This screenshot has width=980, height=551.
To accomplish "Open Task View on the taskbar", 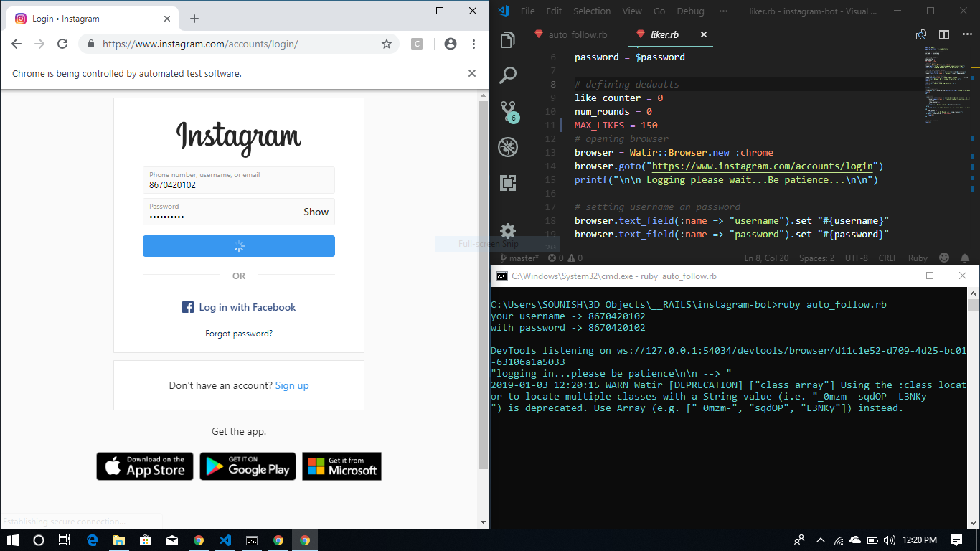I will coord(64,540).
